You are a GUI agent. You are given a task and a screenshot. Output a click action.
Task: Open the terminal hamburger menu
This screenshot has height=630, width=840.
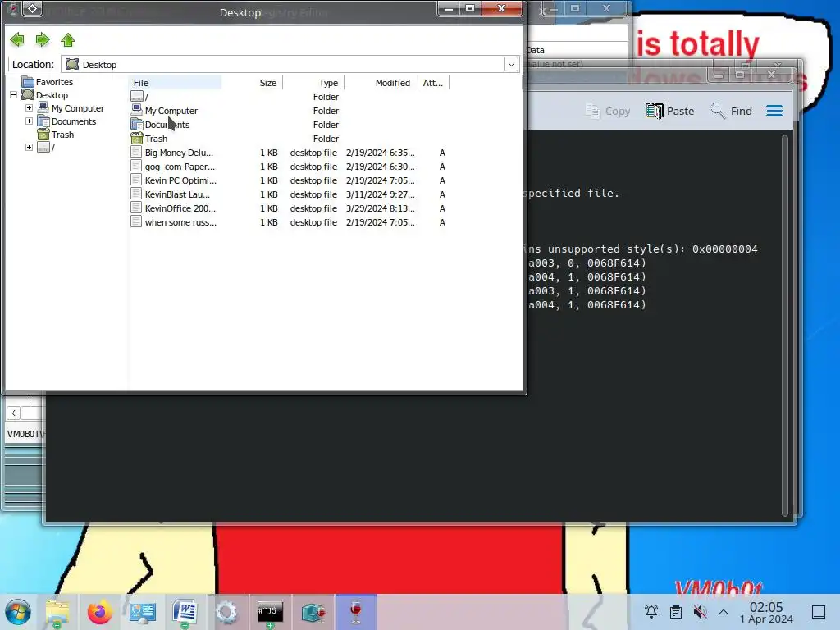tap(774, 111)
